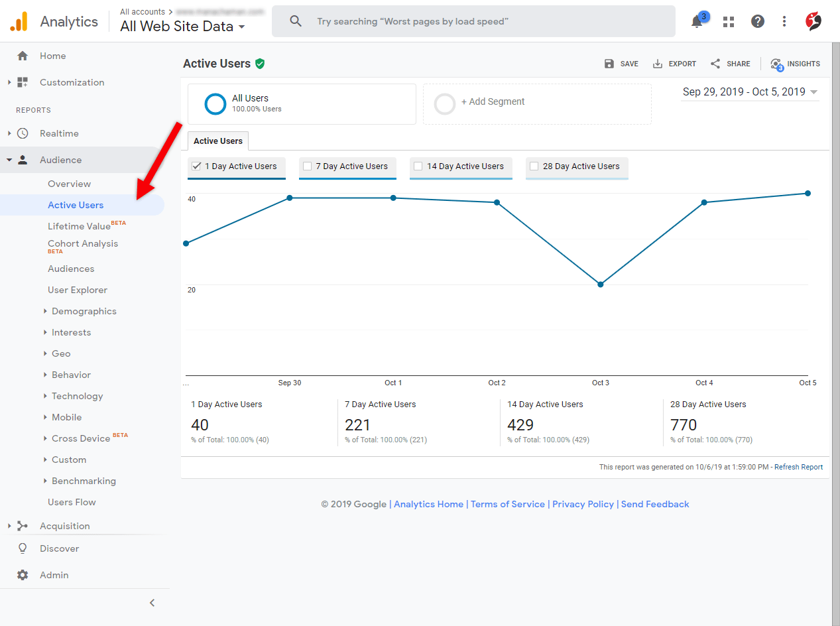The image size is (840, 626).
Task: Enable the 7 Day Active Users checkbox
Action: [306, 166]
